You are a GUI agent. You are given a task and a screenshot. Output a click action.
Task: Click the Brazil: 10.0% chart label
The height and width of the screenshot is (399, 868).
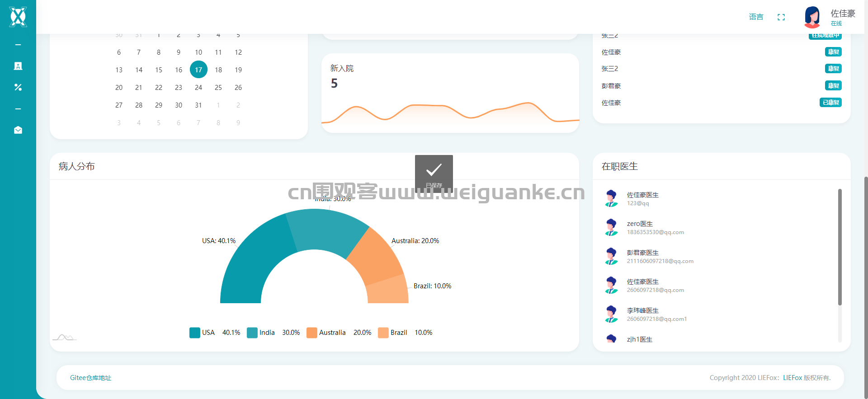click(433, 286)
